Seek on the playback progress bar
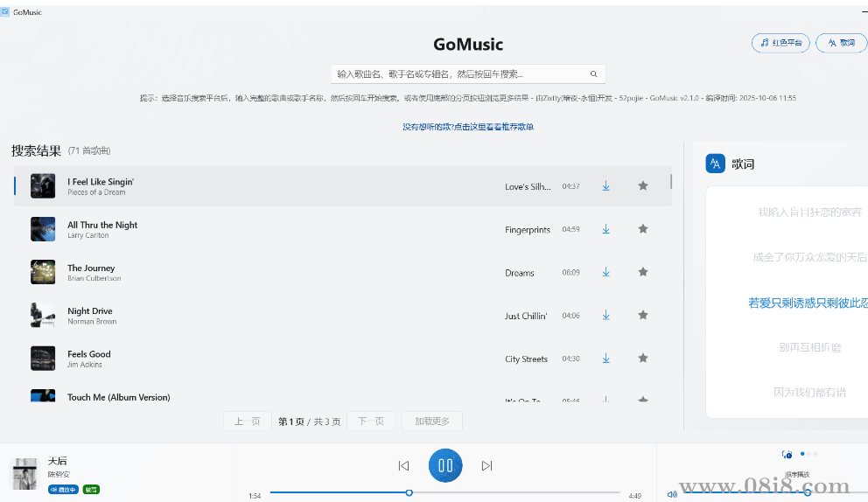 tap(445, 492)
